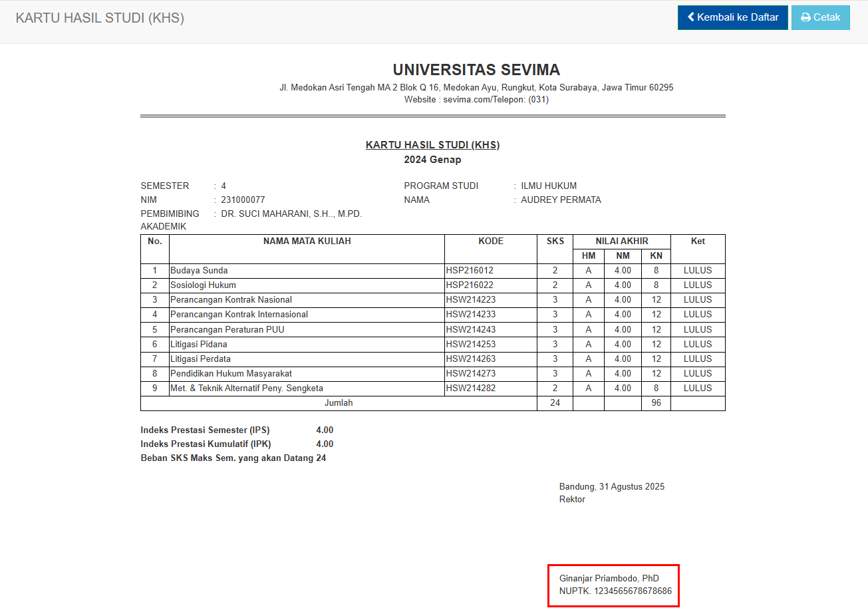Click the KODE column header
Image resolution: width=868 pixels, height=610 pixels.
pos(491,241)
